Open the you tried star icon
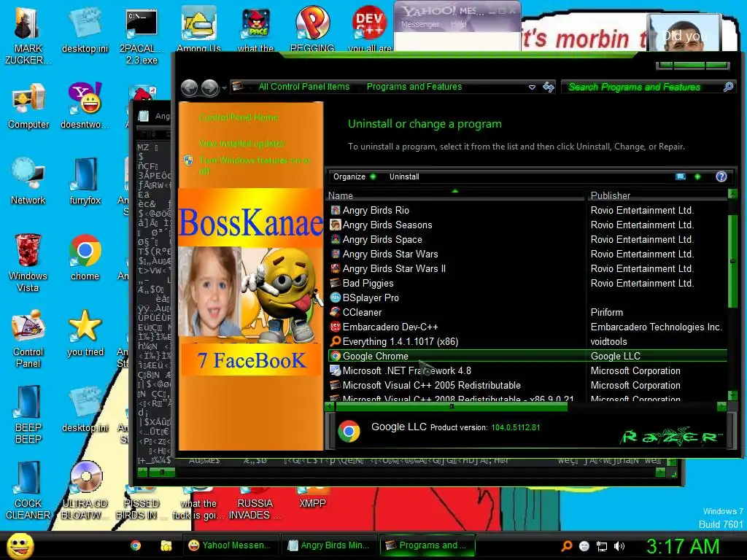The width and height of the screenshot is (747, 560). 85,333
